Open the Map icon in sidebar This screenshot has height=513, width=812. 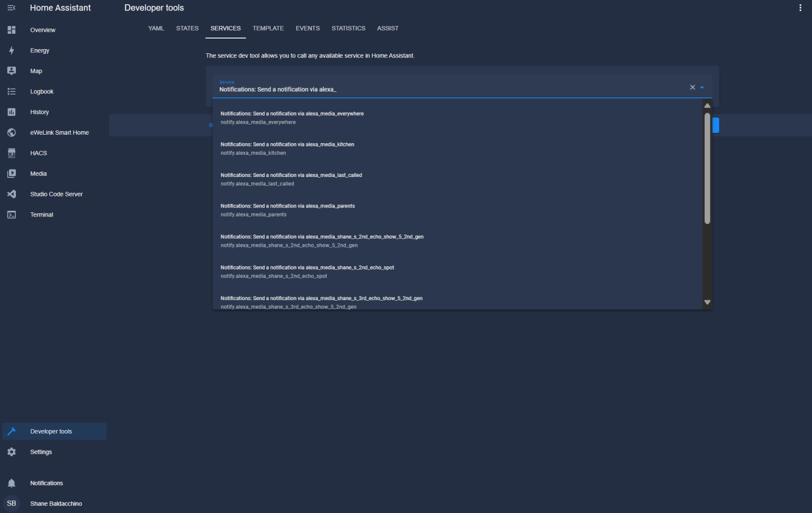point(11,71)
